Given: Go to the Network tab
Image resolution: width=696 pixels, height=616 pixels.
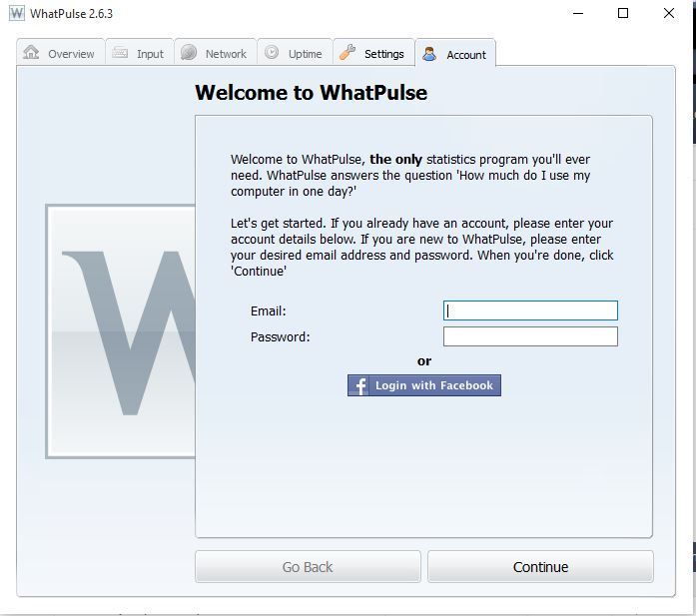Looking at the screenshot, I should click(x=216, y=52).
